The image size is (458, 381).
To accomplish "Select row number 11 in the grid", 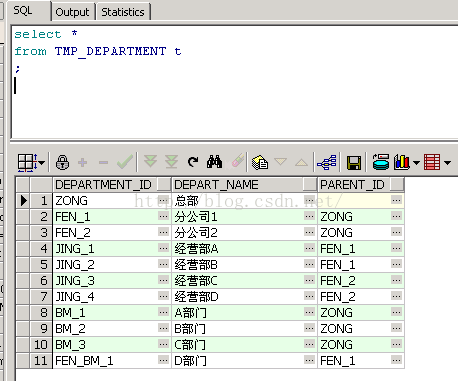I will (x=41, y=361).
